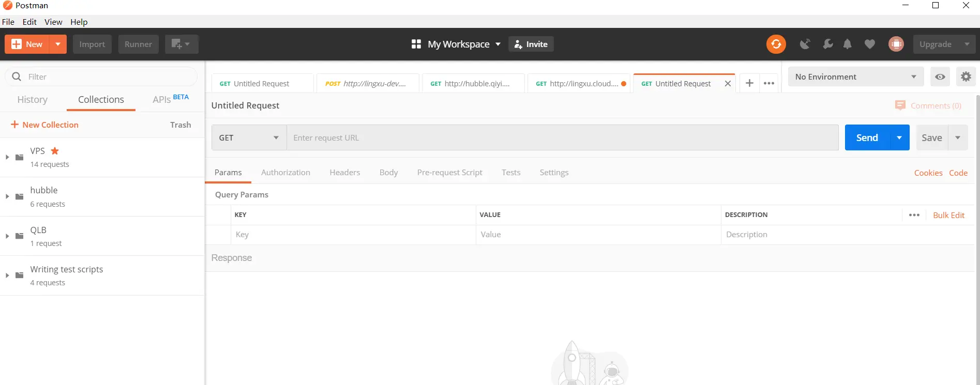Image resolution: width=980 pixels, height=385 pixels.
Task: Open tab options three dots menu
Action: coord(768,83)
